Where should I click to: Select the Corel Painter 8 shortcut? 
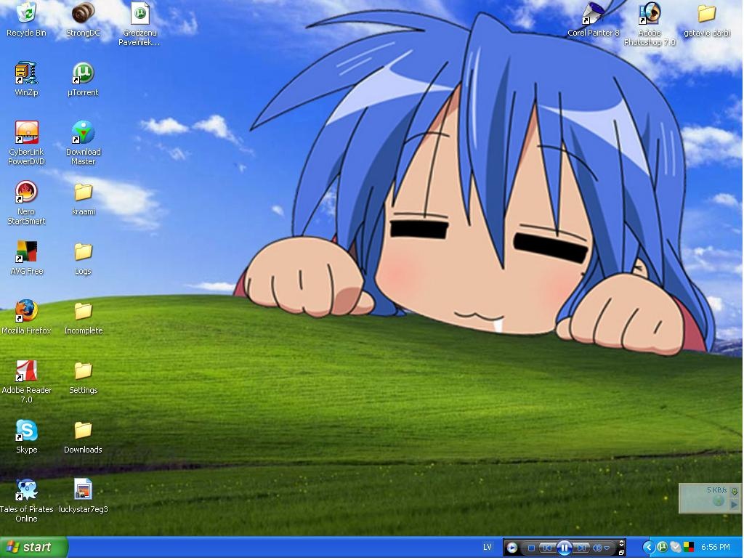pyautogui.click(x=593, y=20)
